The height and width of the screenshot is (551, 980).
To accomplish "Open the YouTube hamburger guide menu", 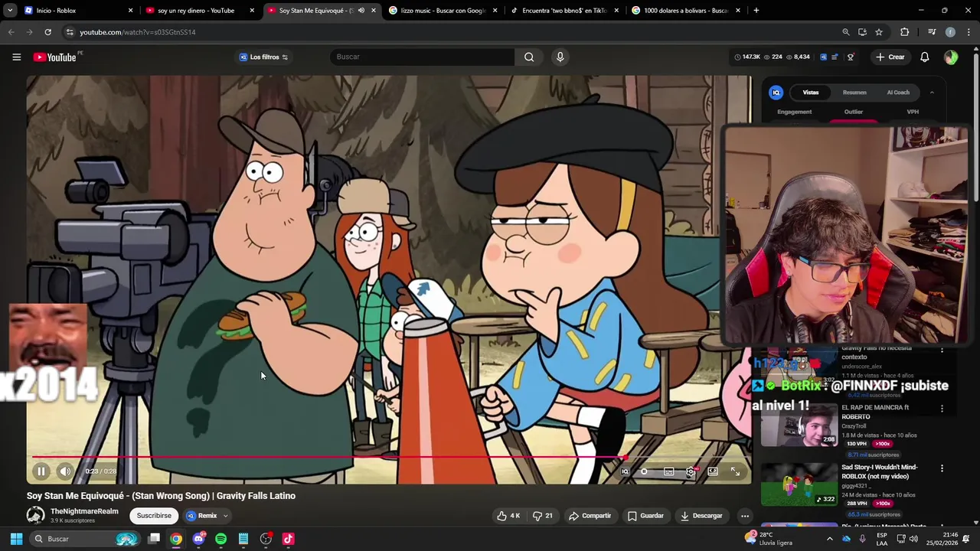I will pos(16,57).
